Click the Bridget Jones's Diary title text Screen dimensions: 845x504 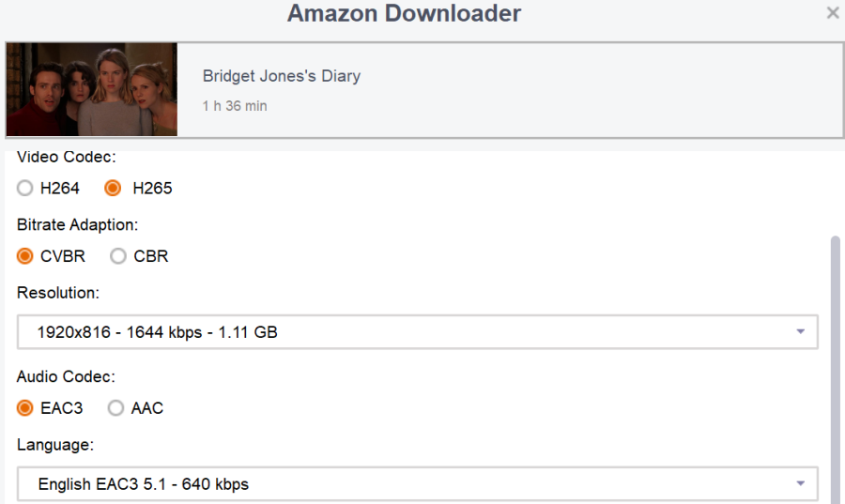(282, 76)
